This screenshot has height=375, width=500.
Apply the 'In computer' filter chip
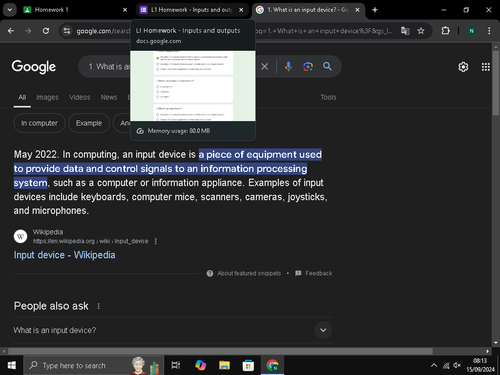click(39, 123)
